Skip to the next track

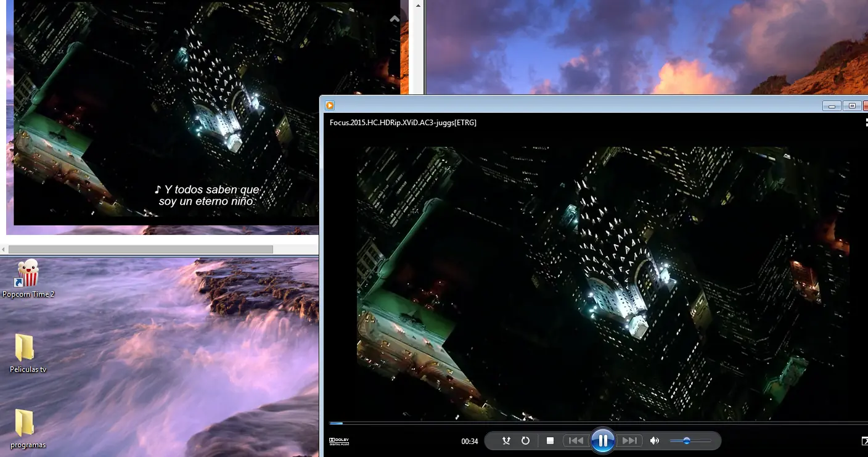(x=629, y=441)
